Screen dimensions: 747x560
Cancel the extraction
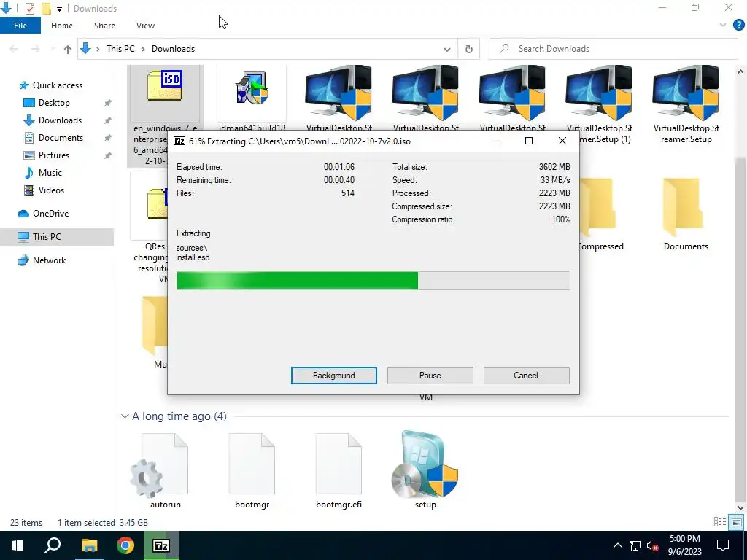pyautogui.click(x=526, y=376)
